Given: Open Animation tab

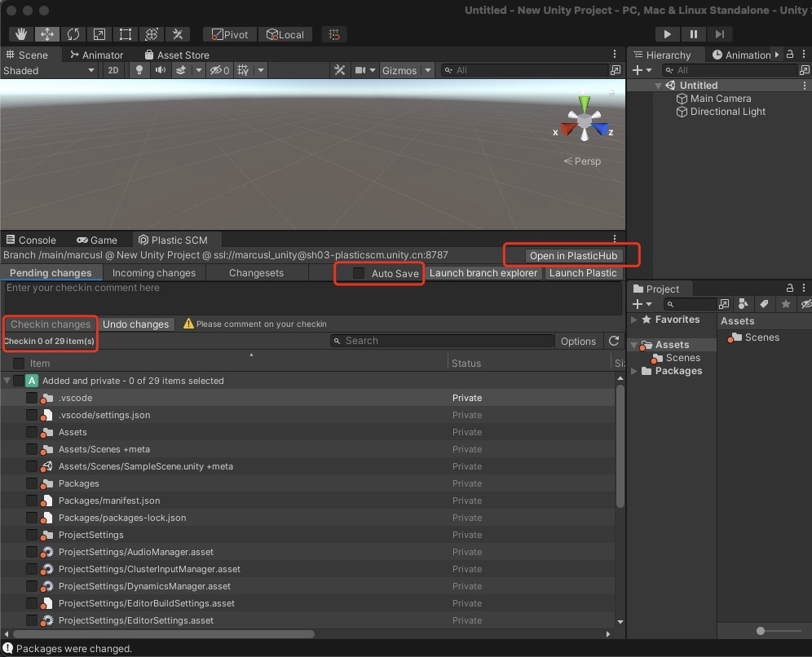Looking at the screenshot, I should click(x=742, y=55).
